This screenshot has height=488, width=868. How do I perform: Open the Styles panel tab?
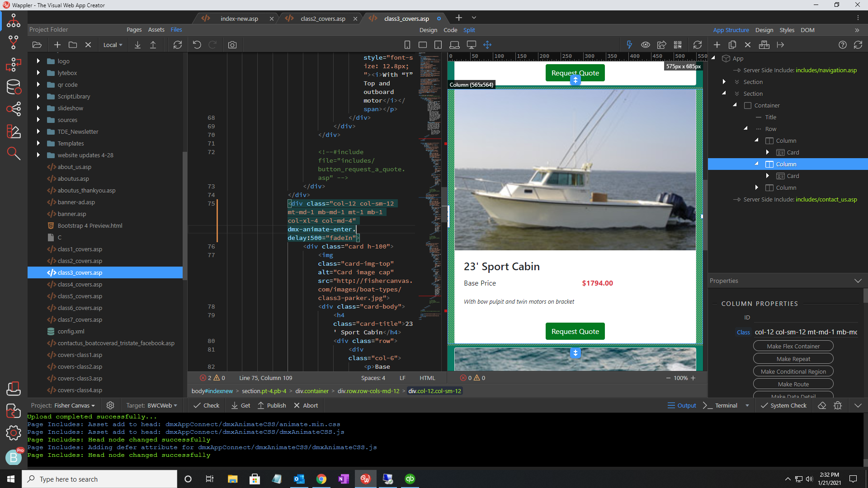click(x=787, y=30)
